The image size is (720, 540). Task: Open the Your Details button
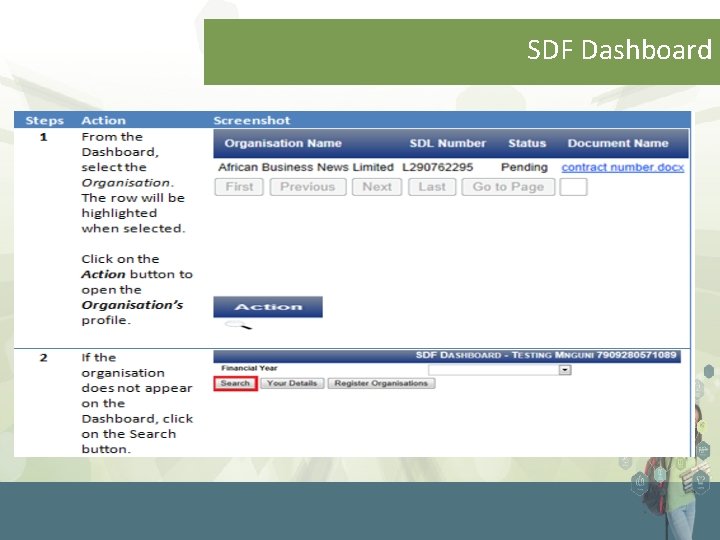[292, 383]
